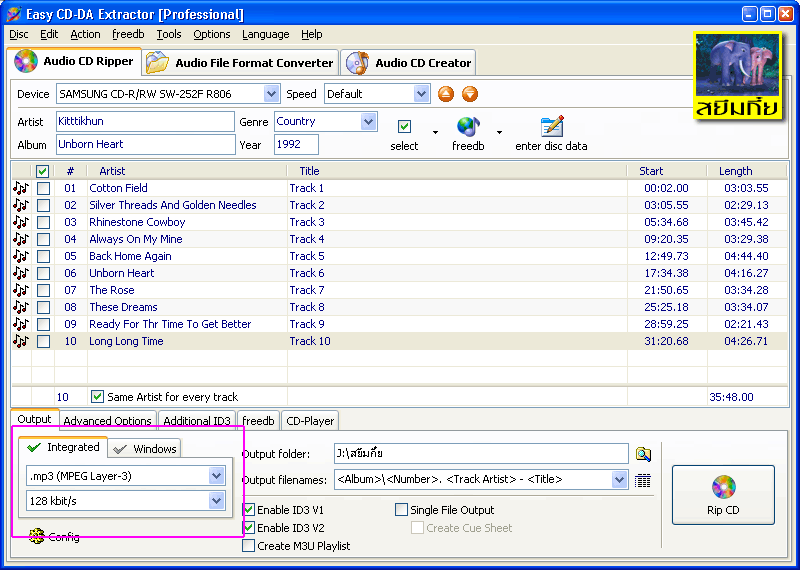Open the Disc menu
Image resolution: width=800 pixels, height=570 pixels.
click(x=19, y=34)
